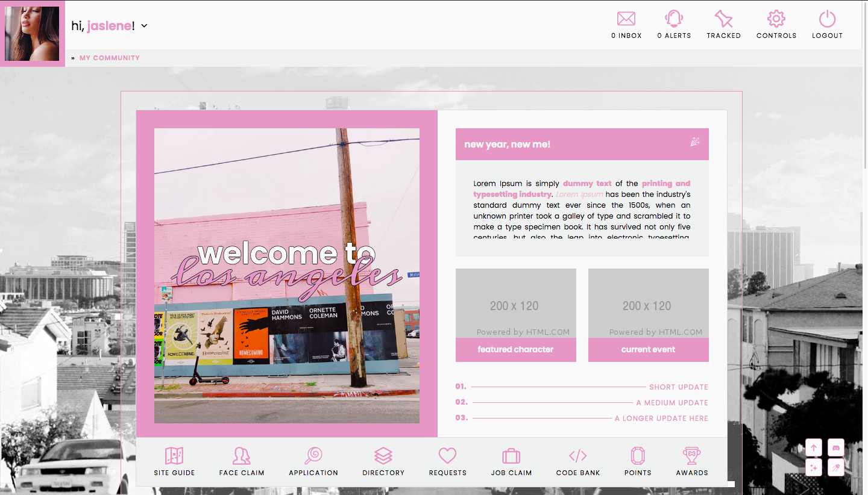Open tracked topics pin icon
Viewport: 868px width, 495px height.
click(723, 19)
